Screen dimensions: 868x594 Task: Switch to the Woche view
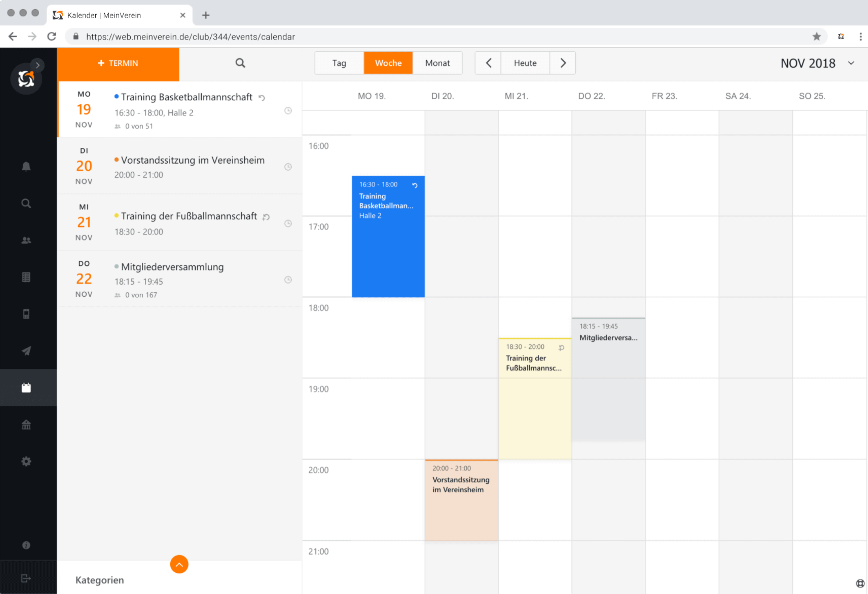pyautogui.click(x=388, y=63)
